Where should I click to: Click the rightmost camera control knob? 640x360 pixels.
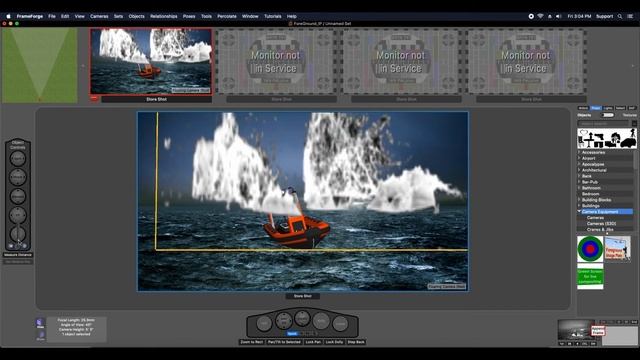[x=340, y=324]
